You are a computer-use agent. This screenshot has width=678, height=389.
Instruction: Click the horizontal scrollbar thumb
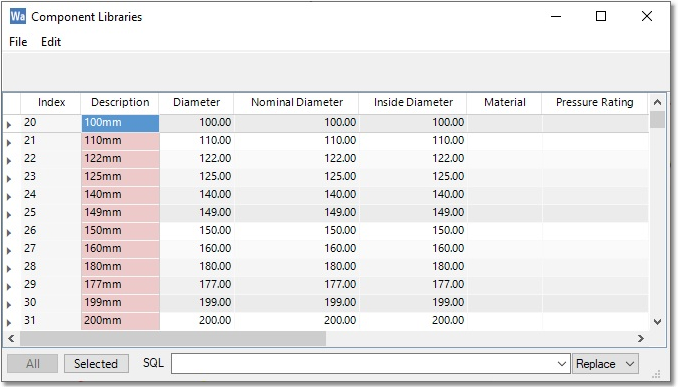(x=173, y=339)
